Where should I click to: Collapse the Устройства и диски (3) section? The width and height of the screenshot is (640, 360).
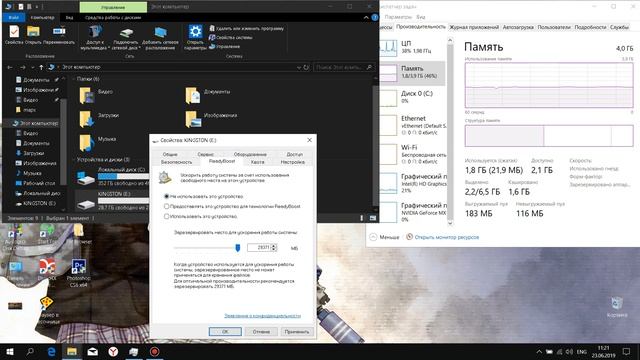pos(74,160)
